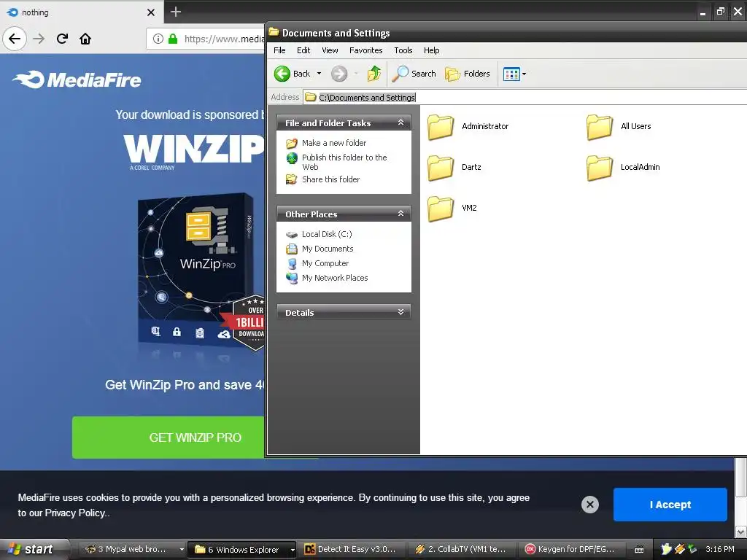The width and height of the screenshot is (747, 560).
Task: Click Share this folder
Action: coord(330,179)
